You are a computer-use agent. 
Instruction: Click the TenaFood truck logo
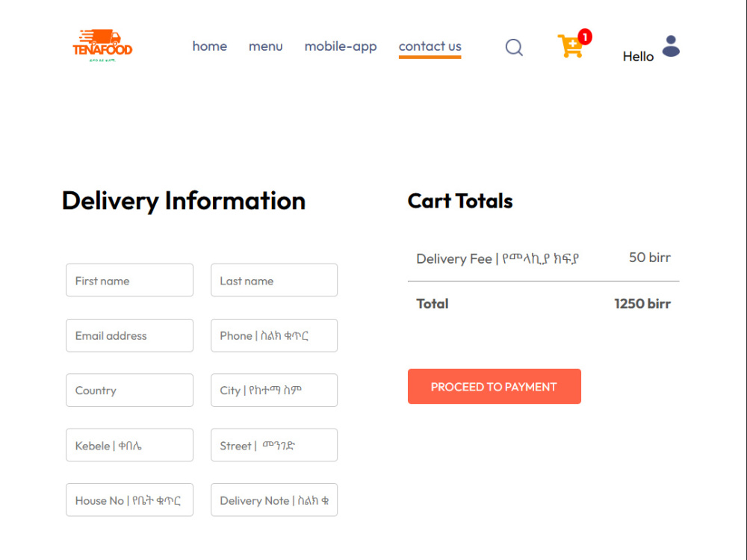[x=102, y=46]
